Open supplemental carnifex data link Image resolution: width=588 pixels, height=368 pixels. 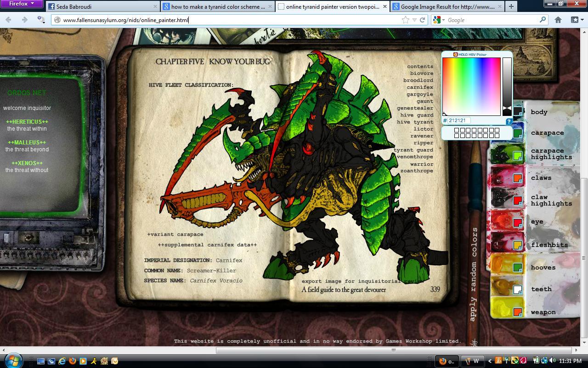[x=207, y=245]
